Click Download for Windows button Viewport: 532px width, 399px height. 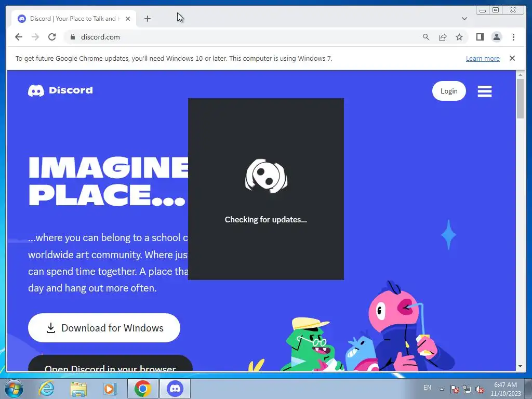point(104,328)
